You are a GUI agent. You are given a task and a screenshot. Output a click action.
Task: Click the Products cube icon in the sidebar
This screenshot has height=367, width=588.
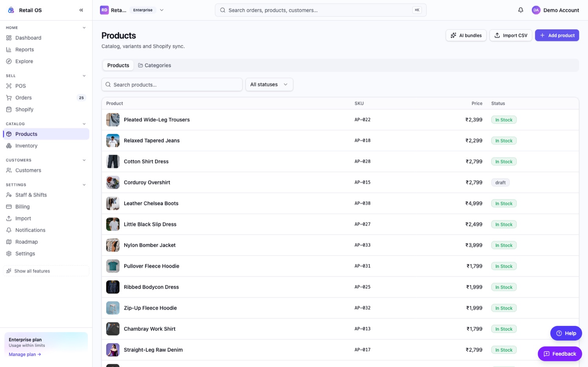[9, 134]
